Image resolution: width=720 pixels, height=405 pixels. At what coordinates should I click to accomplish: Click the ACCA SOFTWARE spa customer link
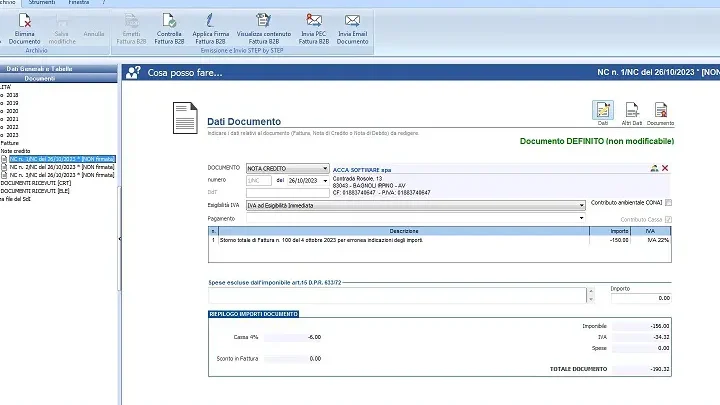pyautogui.click(x=362, y=170)
